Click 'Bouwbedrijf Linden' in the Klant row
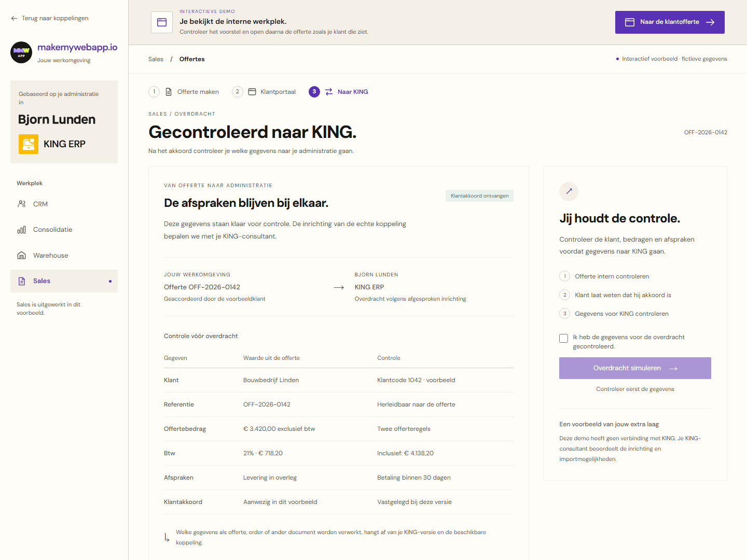The width and height of the screenshot is (747, 560). point(271,380)
